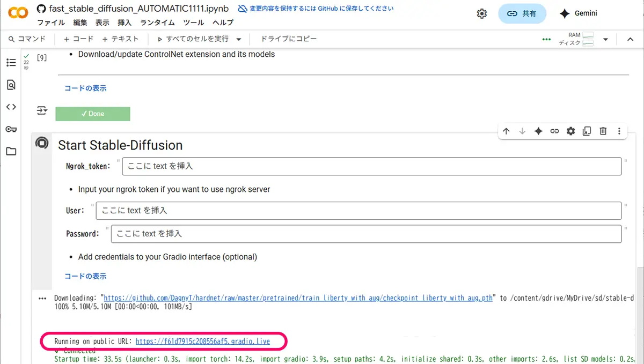Click the notebook title fast_stable_diffusion_AUTOMATIC1111.ipynb
This screenshot has width=644, height=364.
pos(140,9)
